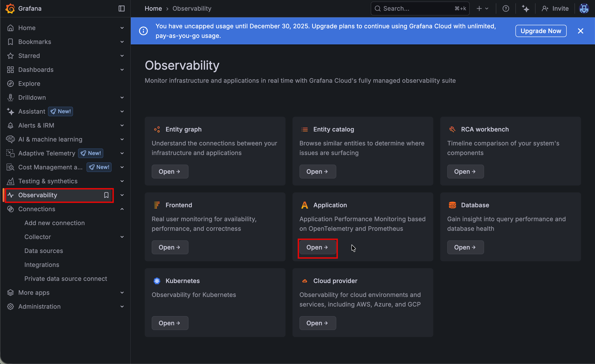Click the Explore compass icon in sidebar

10,84
